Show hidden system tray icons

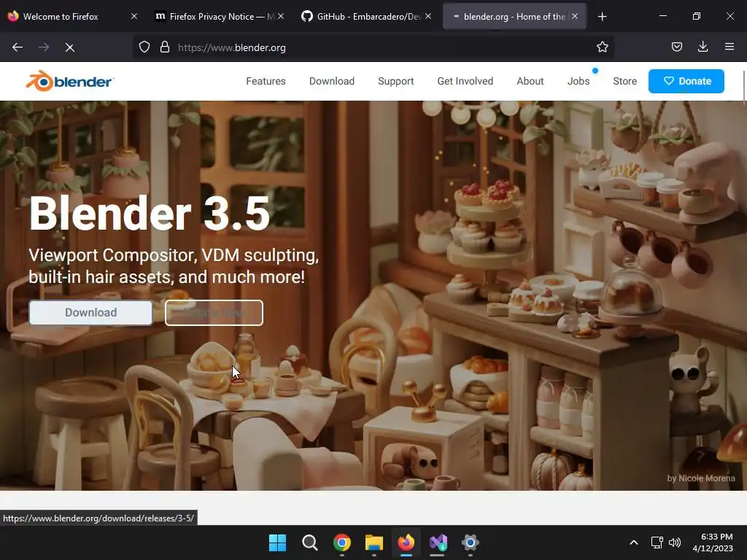[634, 542]
